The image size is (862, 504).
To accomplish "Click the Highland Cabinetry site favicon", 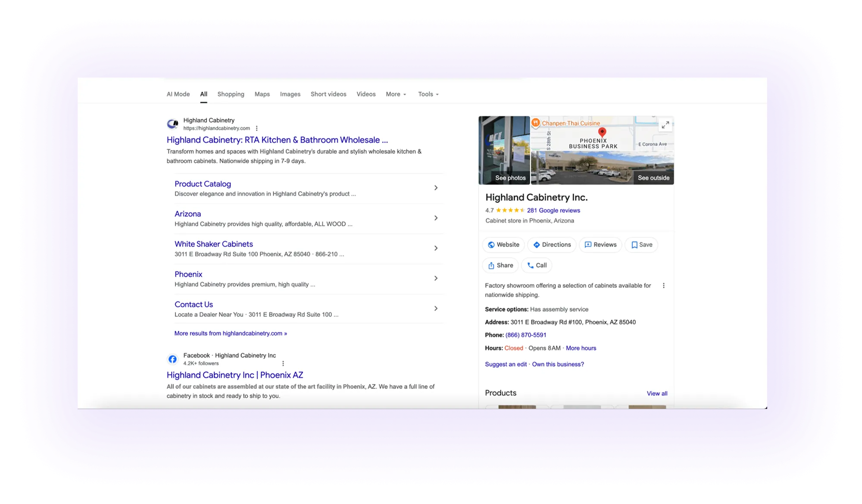I will coord(172,124).
